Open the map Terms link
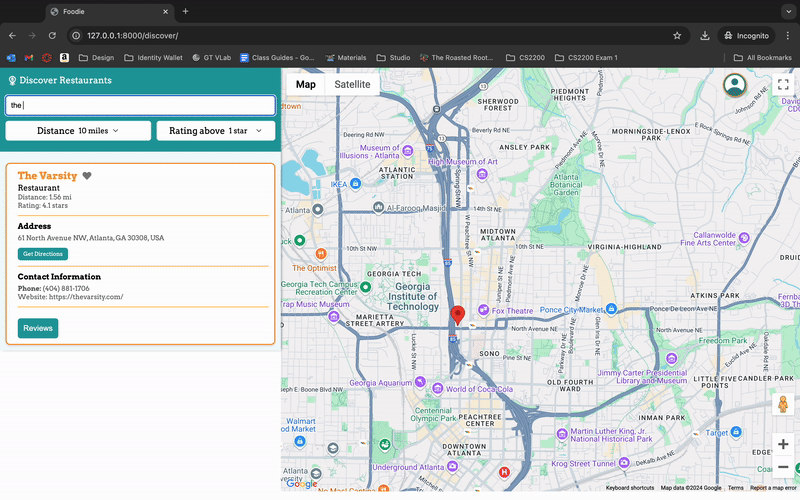The width and height of the screenshot is (800, 500). [x=736, y=488]
